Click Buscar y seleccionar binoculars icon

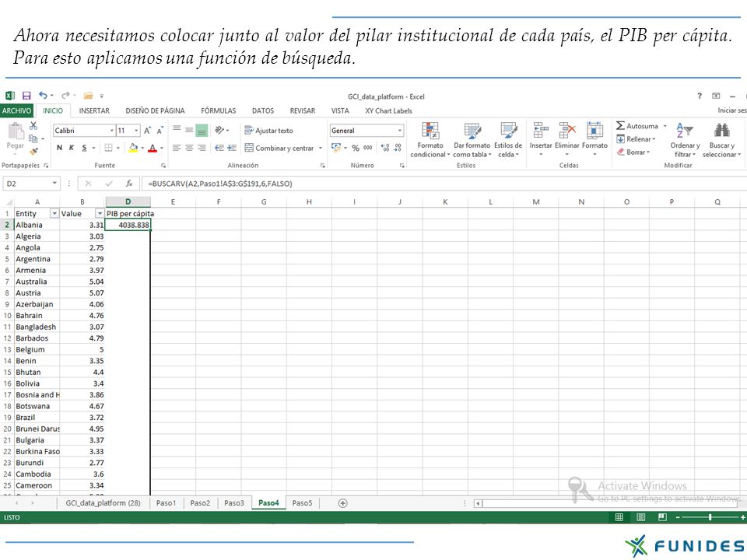click(722, 130)
